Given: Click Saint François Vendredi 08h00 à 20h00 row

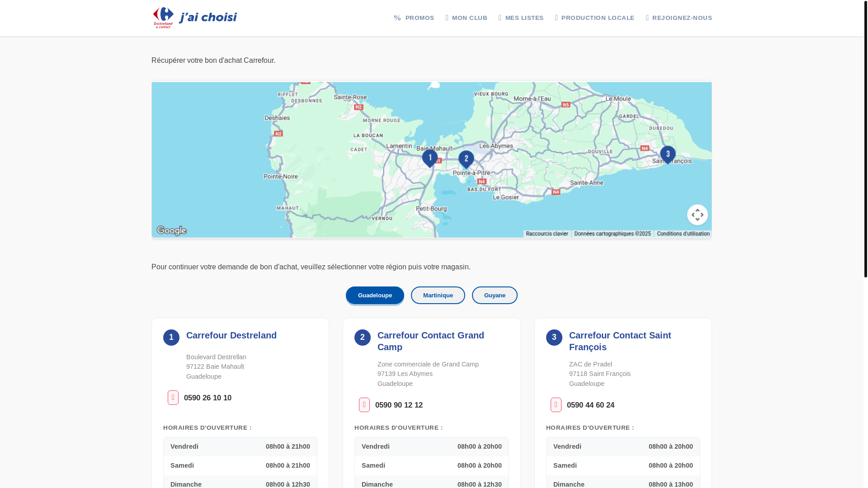Looking at the screenshot, I should (623, 446).
